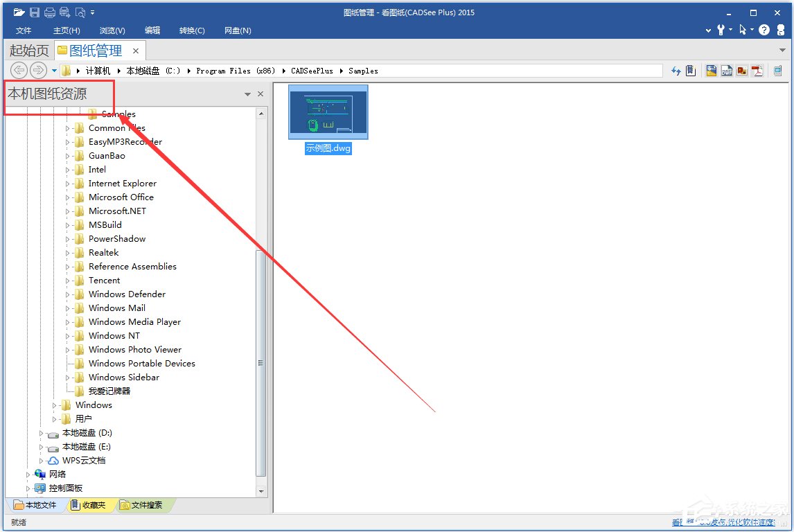Select the 示例图.dwg thumbnail
This screenshot has width=794, height=532.
tap(328, 112)
